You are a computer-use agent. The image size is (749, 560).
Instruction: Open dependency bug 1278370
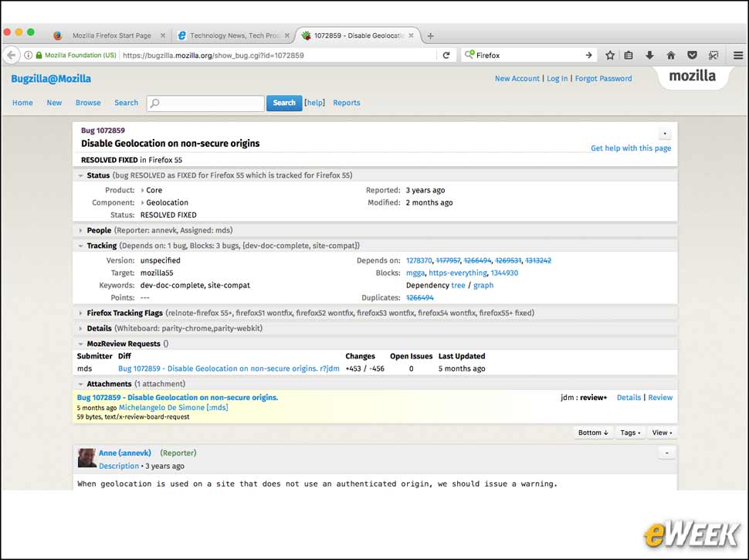tap(419, 260)
